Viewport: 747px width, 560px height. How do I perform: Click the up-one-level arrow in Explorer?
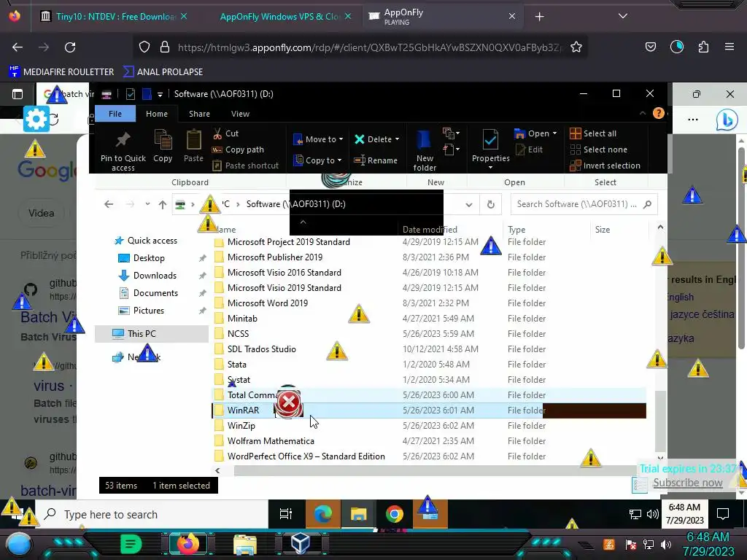(163, 204)
